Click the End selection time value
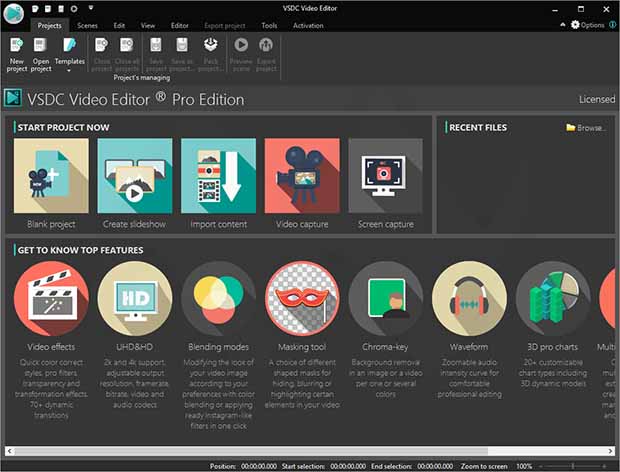Screen dimensions: 620x472 point(435,466)
